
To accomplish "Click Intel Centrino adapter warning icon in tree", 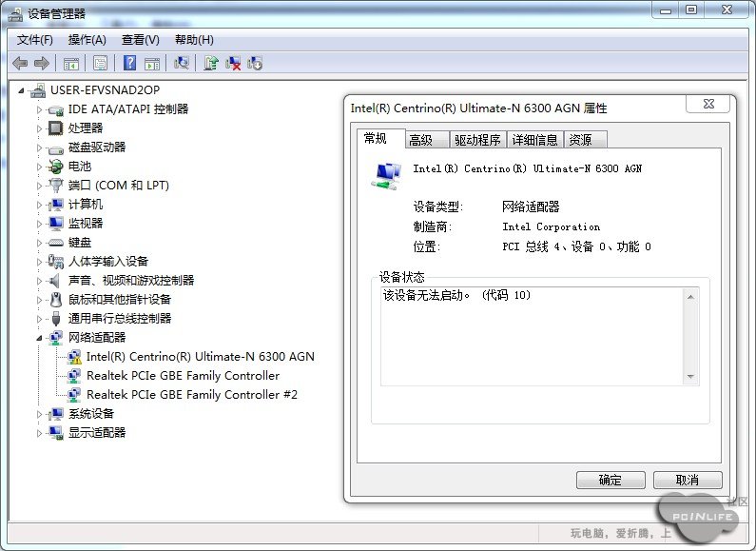I will [74, 357].
